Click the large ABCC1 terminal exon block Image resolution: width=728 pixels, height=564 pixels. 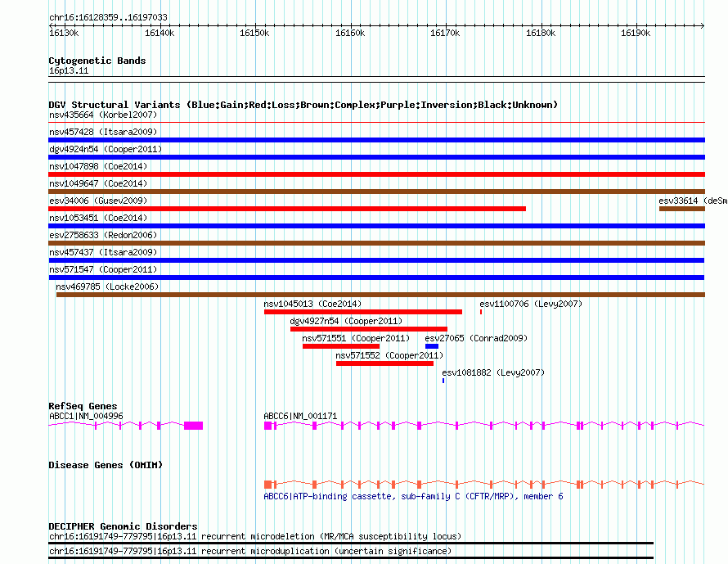point(194,426)
